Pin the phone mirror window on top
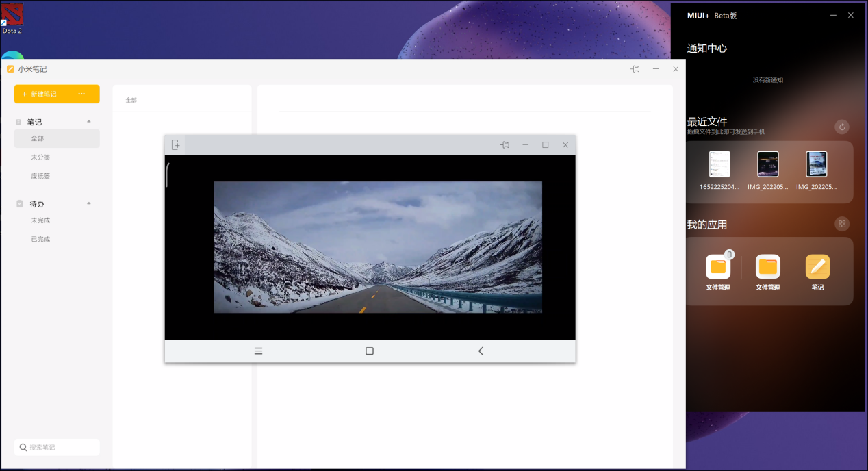The width and height of the screenshot is (868, 471). click(x=505, y=144)
